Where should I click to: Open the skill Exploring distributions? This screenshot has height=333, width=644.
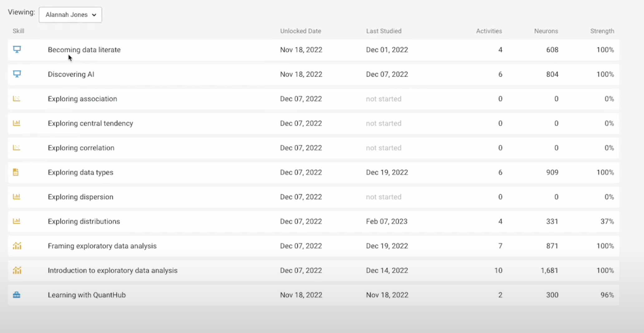(84, 221)
